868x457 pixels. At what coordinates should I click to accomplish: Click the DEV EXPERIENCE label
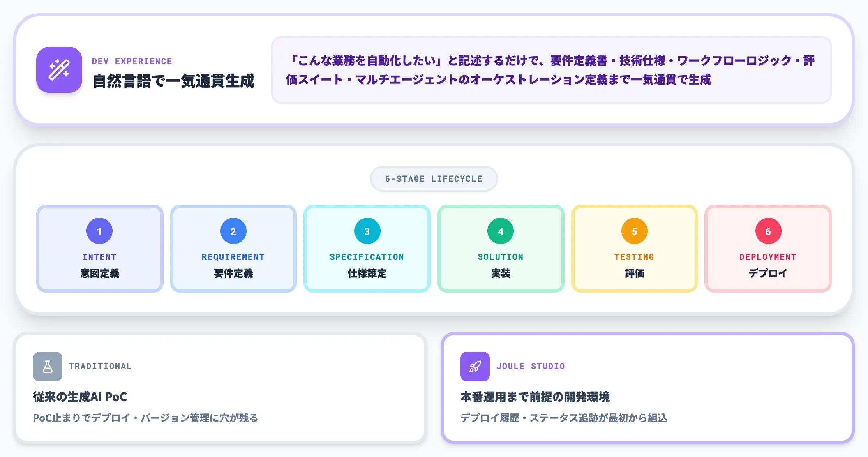(x=132, y=61)
